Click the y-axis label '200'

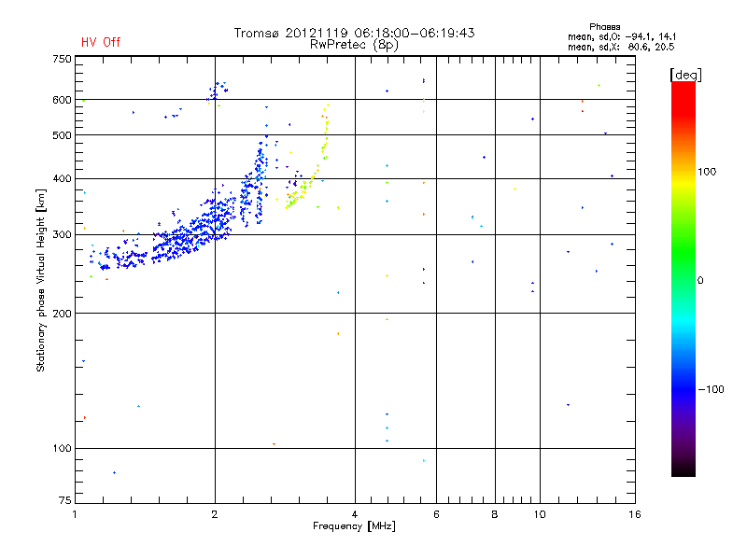(62, 314)
